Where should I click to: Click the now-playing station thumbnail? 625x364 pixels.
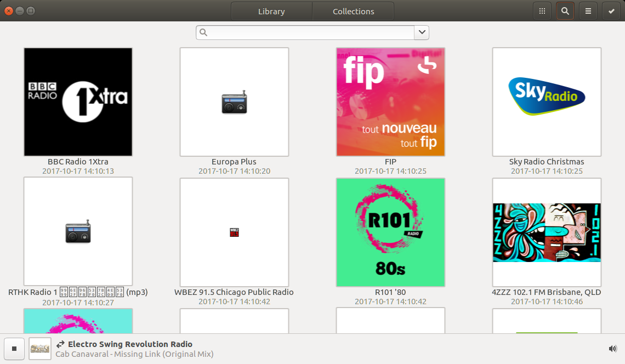40,349
